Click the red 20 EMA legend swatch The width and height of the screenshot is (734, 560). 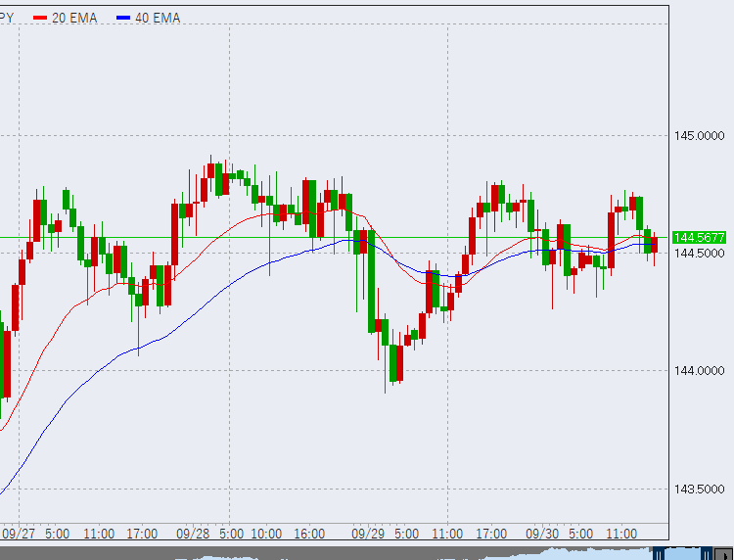[x=39, y=18]
